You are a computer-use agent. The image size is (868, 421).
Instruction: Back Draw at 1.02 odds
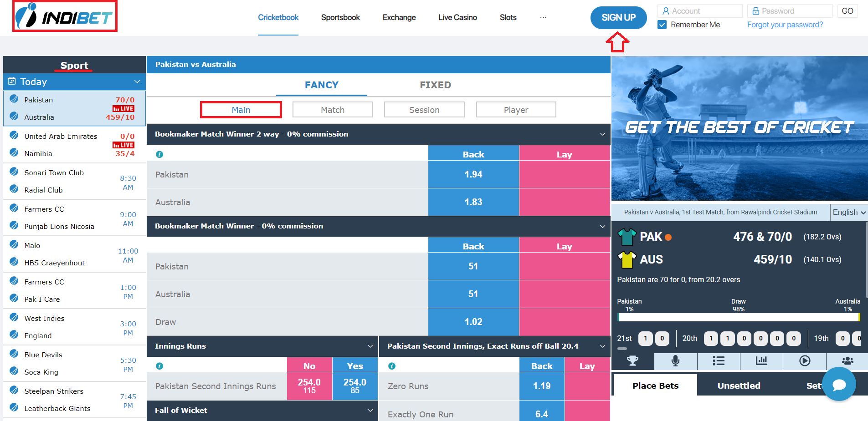click(473, 322)
